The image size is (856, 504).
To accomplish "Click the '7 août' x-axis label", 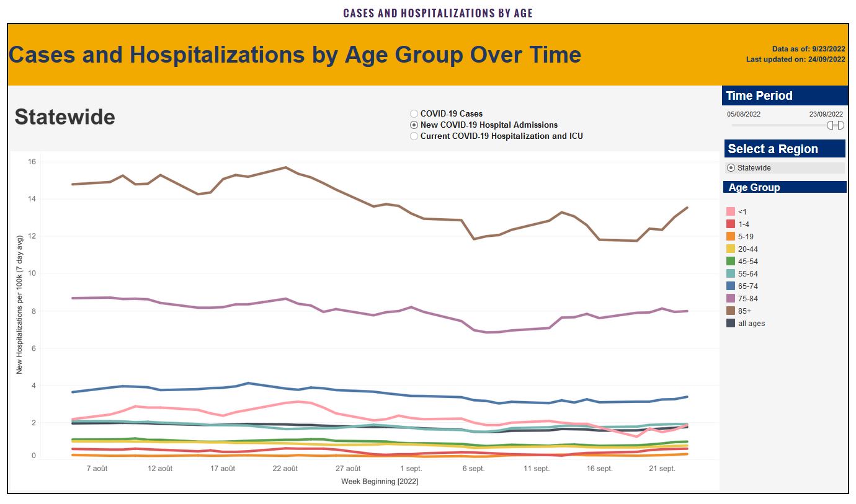I will pos(97,469).
